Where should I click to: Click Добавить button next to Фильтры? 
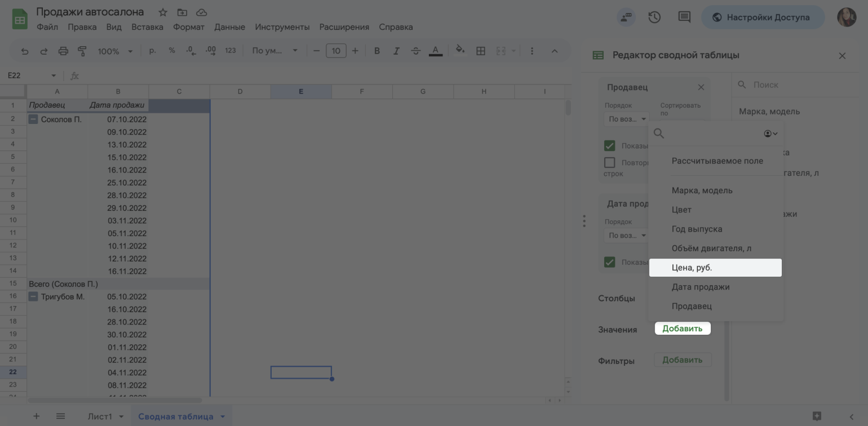pos(682,360)
